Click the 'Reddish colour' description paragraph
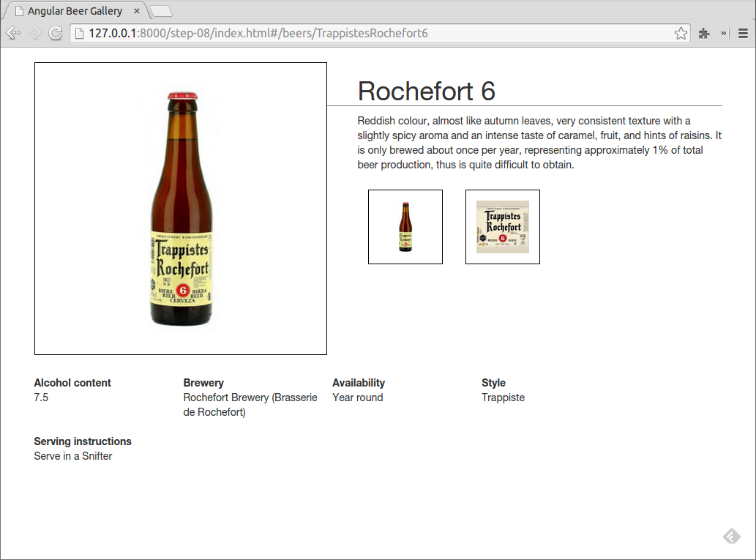The image size is (756, 560). tap(539, 143)
